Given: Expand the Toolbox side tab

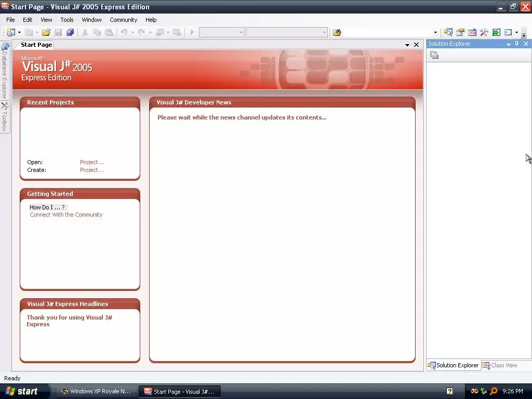Looking at the screenshot, I should point(5,117).
